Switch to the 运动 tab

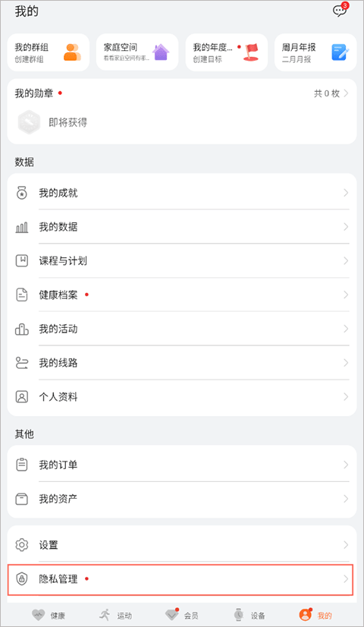tap(115, 615)
